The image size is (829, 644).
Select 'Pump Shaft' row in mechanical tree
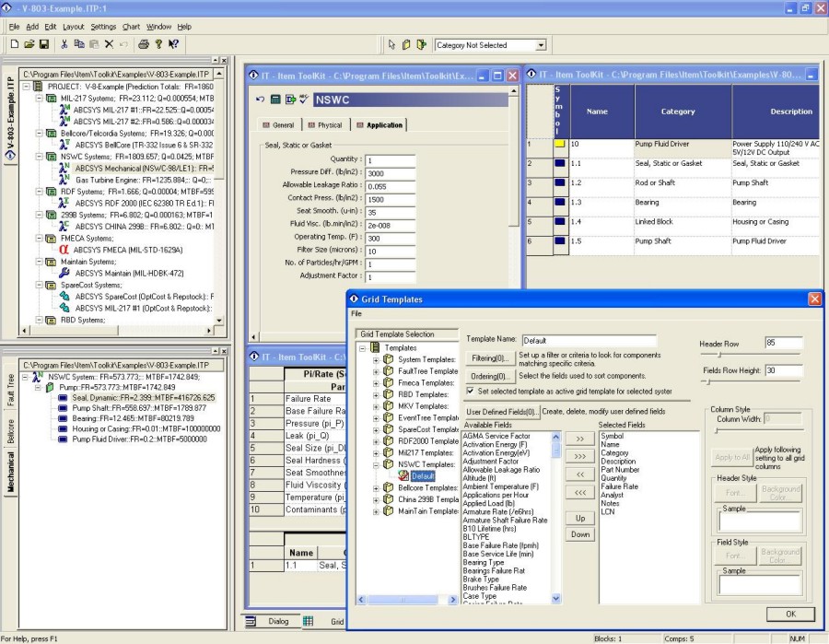click(x=139, y=407)
